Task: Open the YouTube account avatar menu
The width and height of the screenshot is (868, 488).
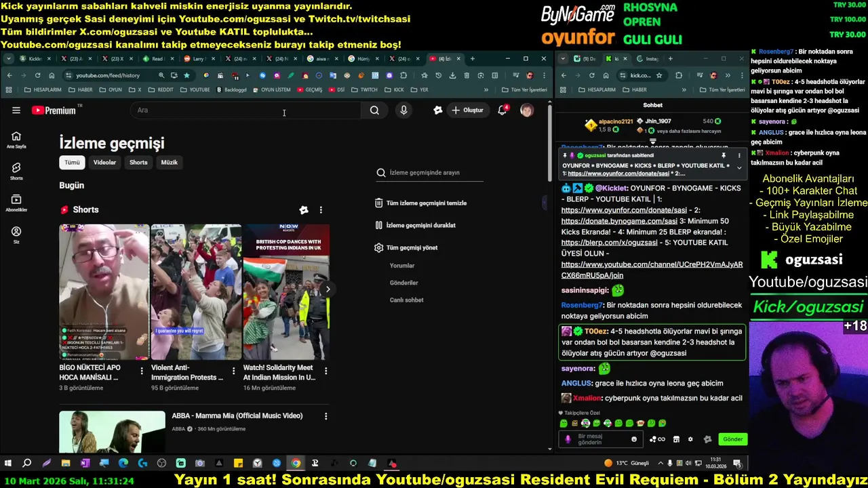Action: pos(527,110)
